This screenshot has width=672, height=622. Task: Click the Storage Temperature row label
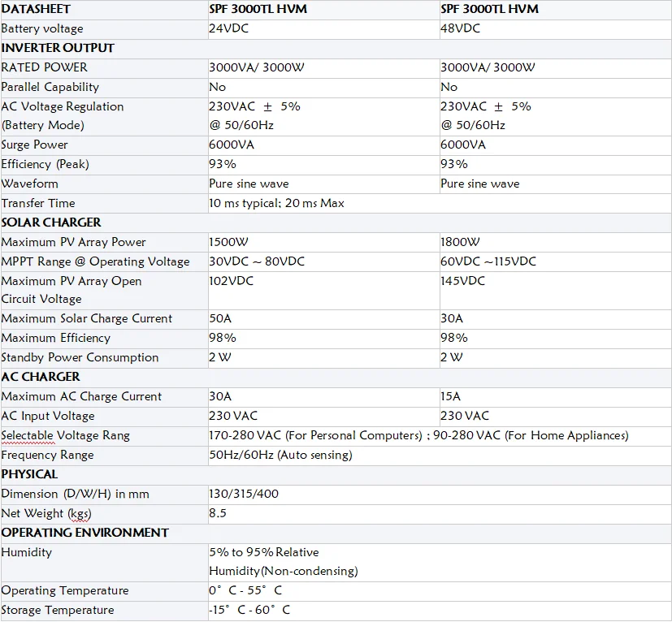point(58,611)
